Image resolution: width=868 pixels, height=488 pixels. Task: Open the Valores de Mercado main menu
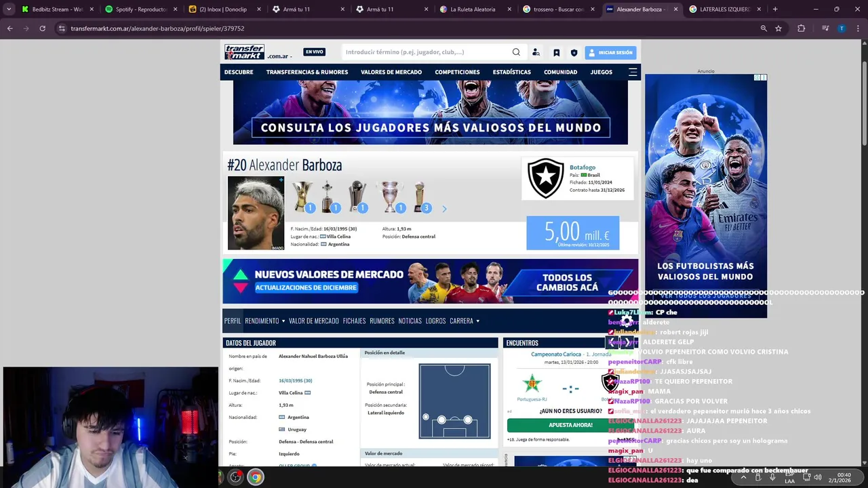pyautogui.click(x=391, y=72)
